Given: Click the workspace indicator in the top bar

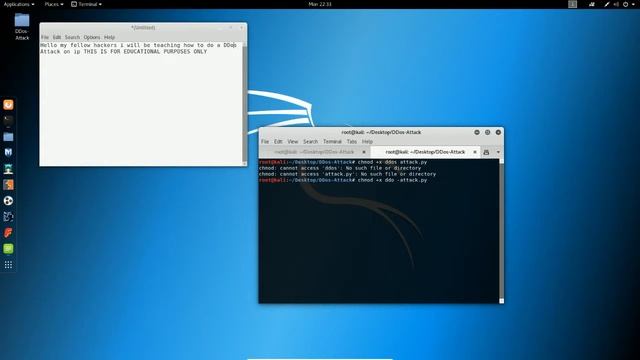Looking at the screenshot, I should coord(573,4).
